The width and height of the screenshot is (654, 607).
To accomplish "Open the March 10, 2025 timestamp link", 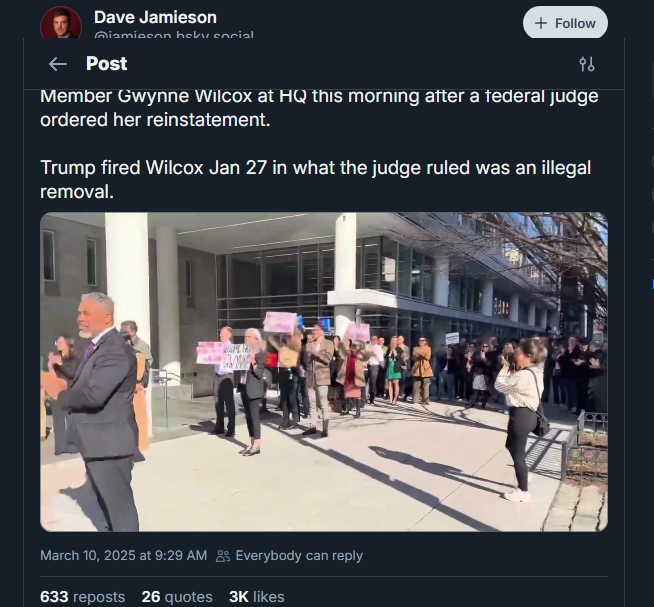I will pyautogui.click(x=123, y=556).
